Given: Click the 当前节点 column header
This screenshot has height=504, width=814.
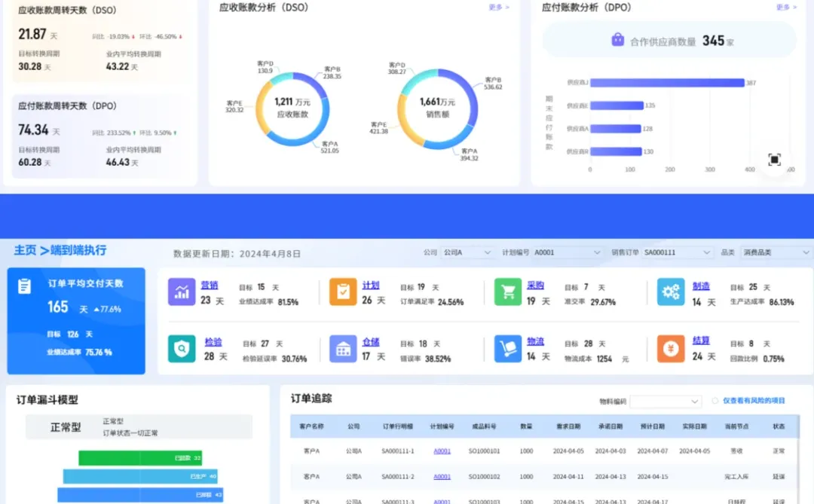Looking at the screenshot, I should [736, 426].
